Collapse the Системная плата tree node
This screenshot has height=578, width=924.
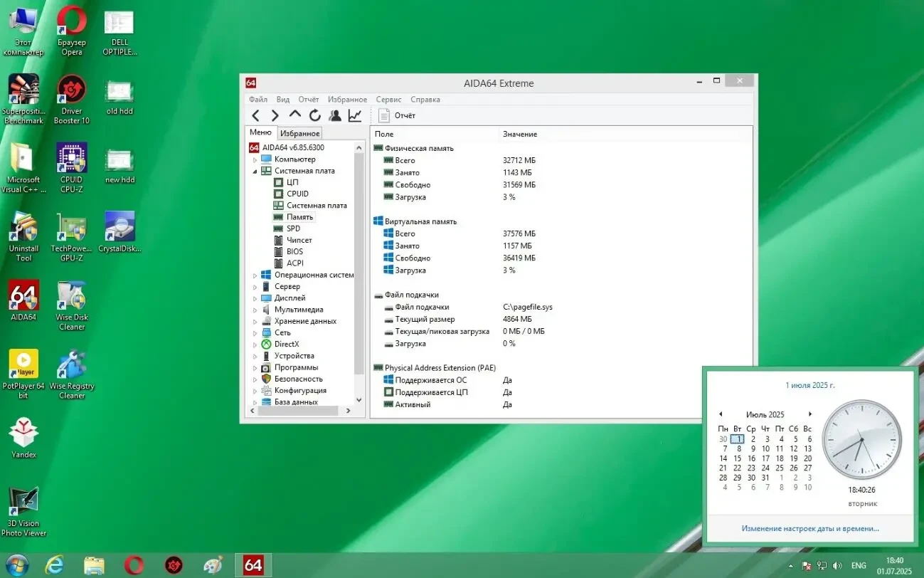[255, 172]
